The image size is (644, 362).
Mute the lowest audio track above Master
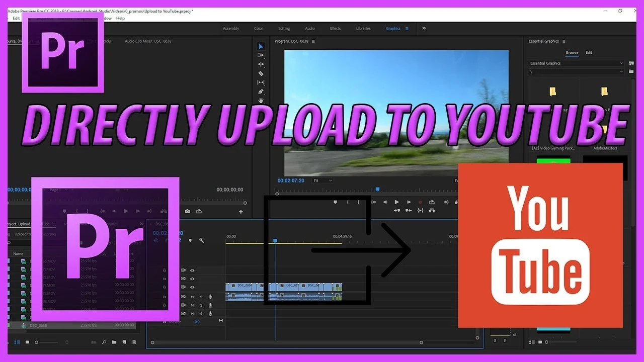point(192,313)
